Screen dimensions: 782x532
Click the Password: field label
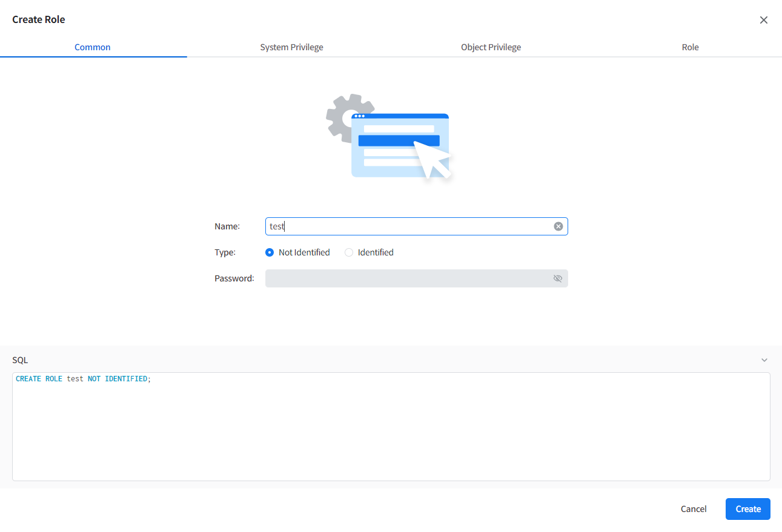[234, 278]
